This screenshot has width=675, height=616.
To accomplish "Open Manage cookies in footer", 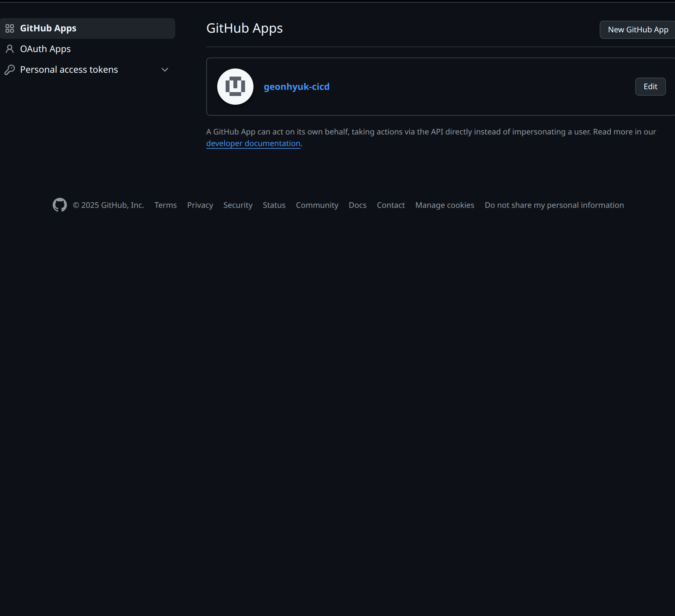I will 445,205.
